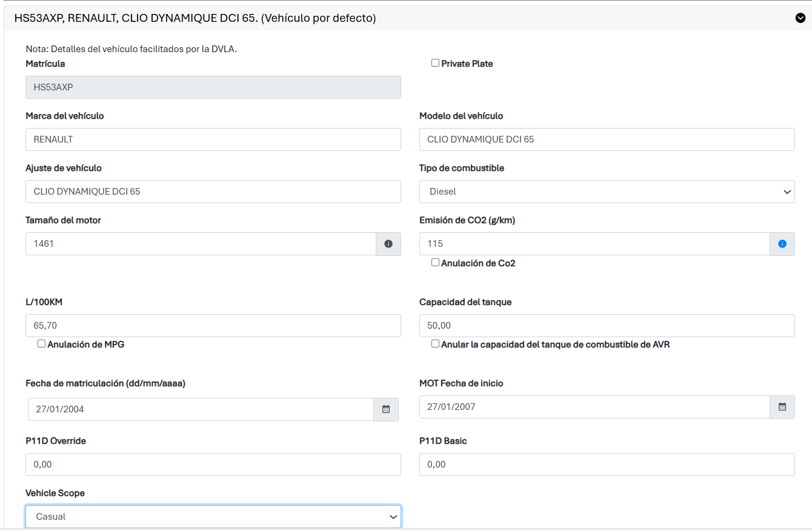Click the Tamaño del motor input
This screenshot has height=530, width=812.
point(201,244)
